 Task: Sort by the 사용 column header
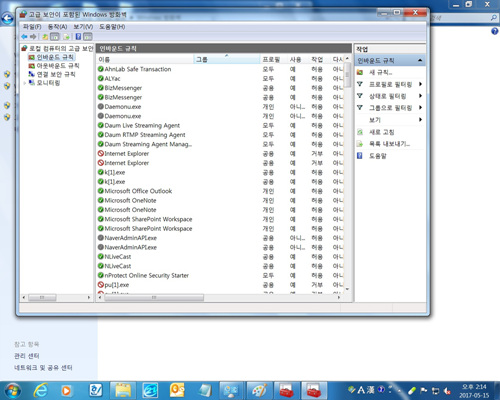[297, 59]
